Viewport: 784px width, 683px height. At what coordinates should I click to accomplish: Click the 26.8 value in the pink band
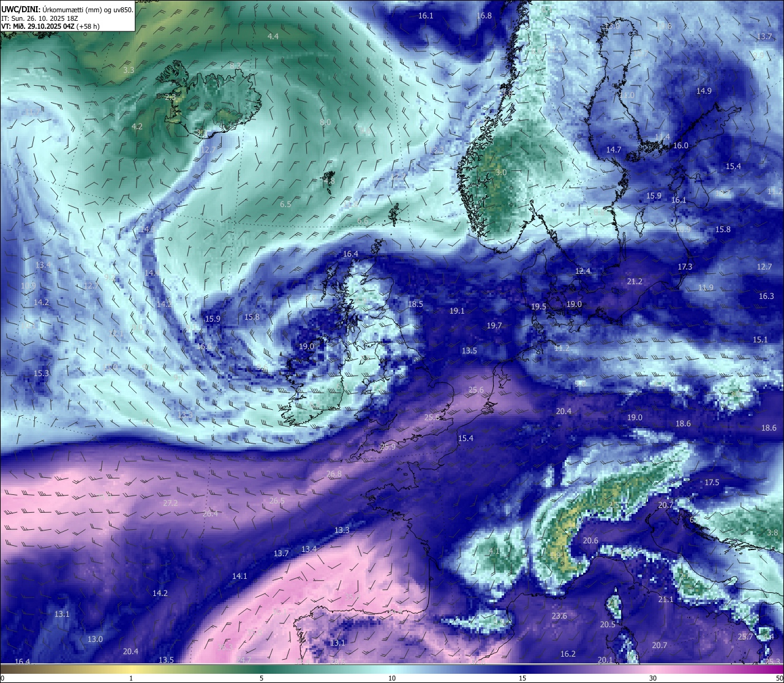click(x=334, y=474)
